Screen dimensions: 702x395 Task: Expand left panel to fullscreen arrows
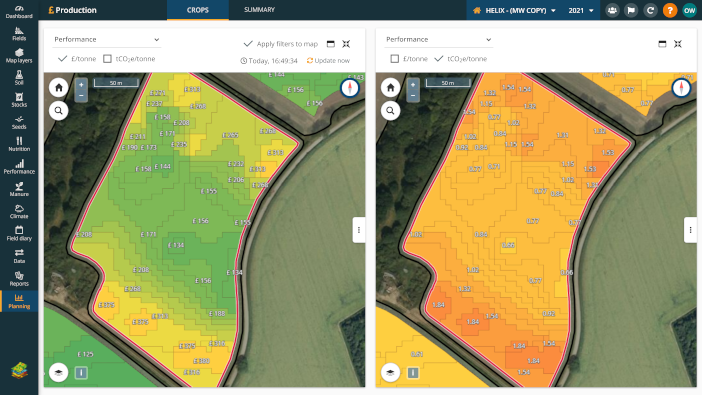coord(346,44)
